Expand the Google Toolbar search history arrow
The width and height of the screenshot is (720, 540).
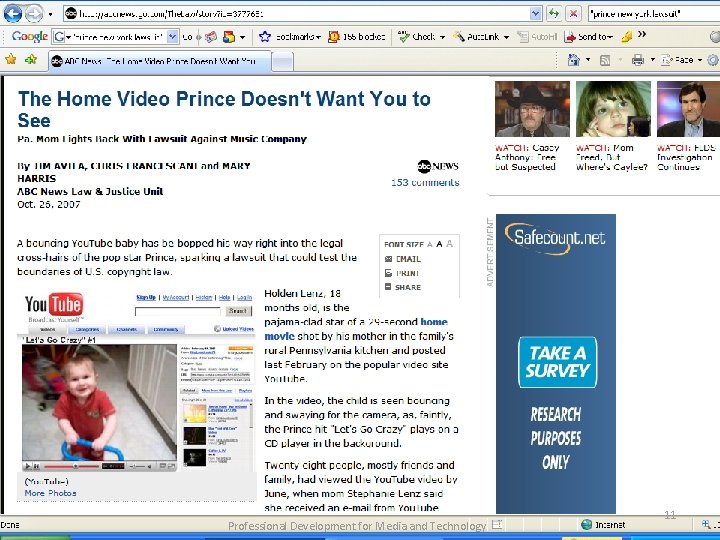[x=172, y=37]
